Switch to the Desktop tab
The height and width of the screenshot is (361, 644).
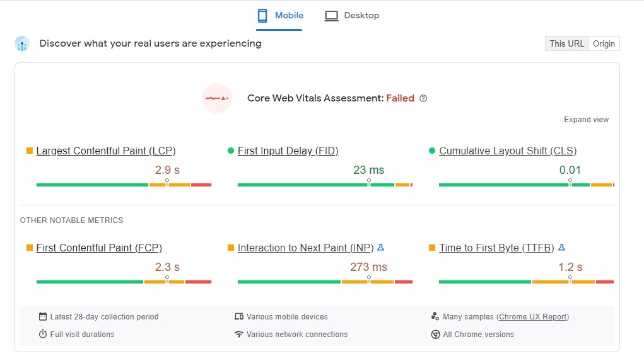[352, 16]
